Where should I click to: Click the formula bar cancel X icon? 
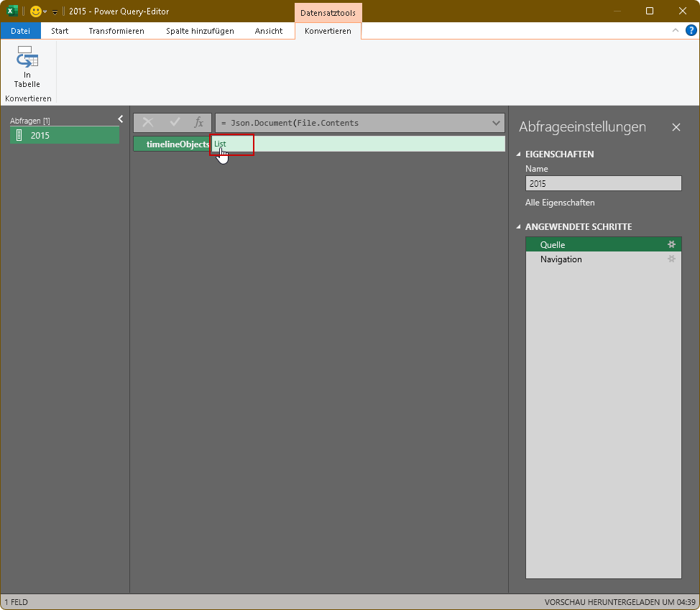pyautogui.click(x=148, y=123)
